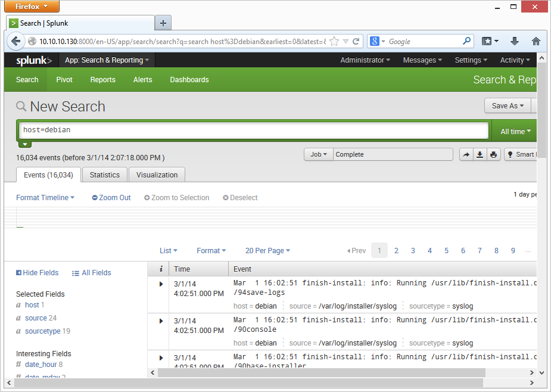Open the Activity menu

tap(515, 60)
